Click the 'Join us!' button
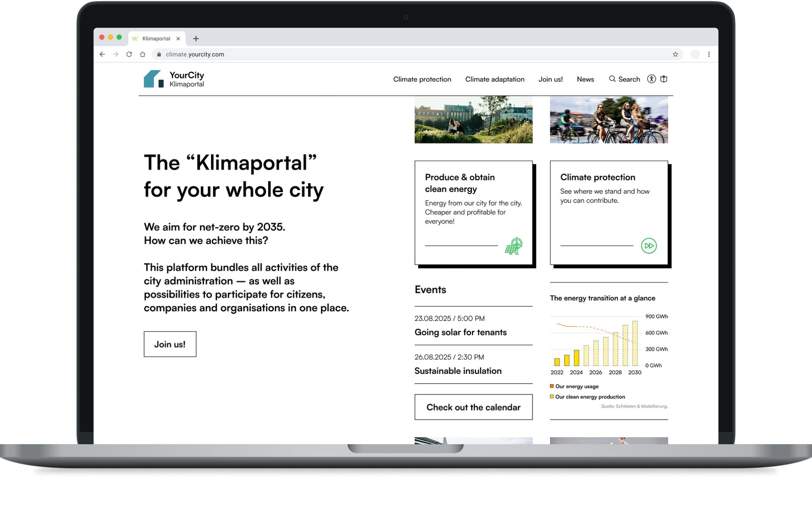This screenshot has width=812, height=508. 170,344
